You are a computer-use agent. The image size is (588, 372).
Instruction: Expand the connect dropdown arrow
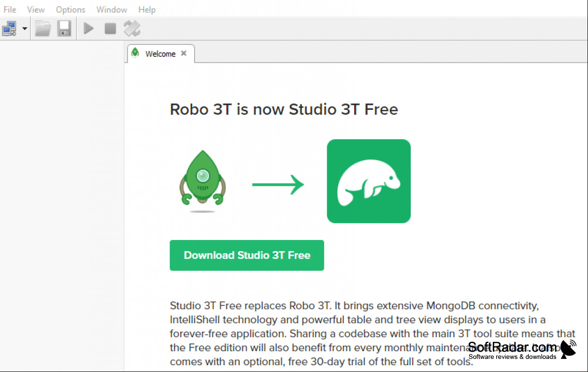(x=25, y=29)
